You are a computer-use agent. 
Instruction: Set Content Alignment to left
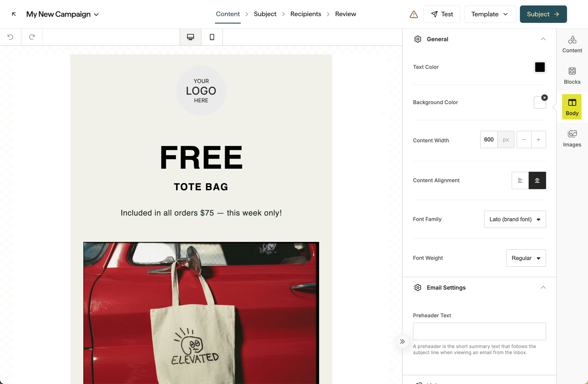pyautogui.click(x=520, y=180)
